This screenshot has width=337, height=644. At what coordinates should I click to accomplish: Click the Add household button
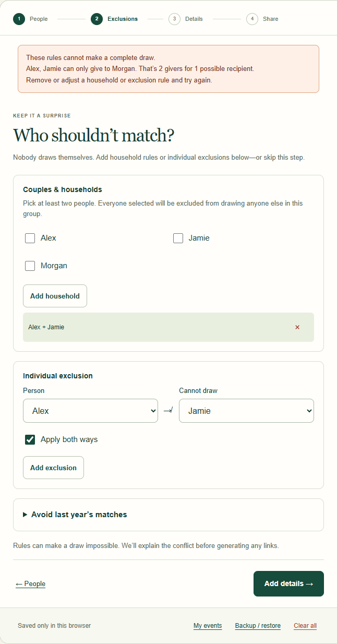[55, 296]
